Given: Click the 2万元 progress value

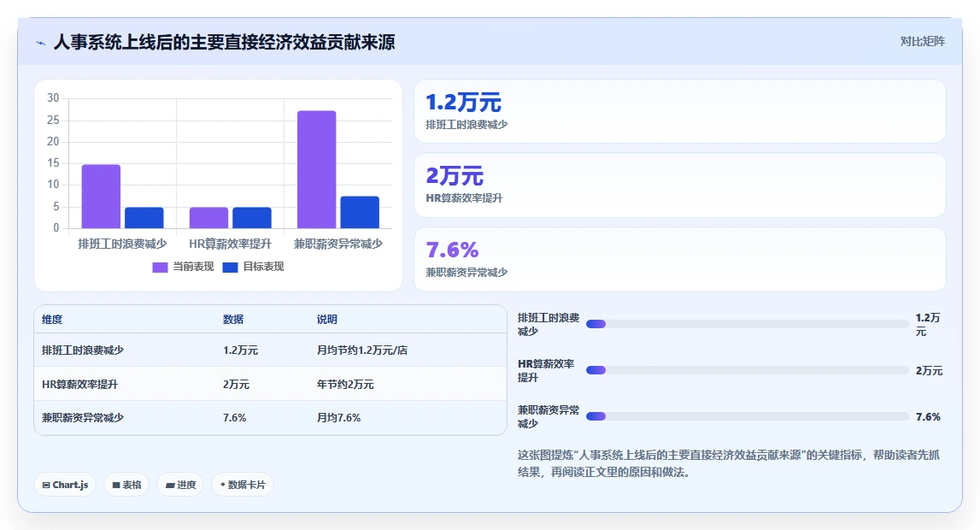Looking at the screenshot, I should point(929,371).
